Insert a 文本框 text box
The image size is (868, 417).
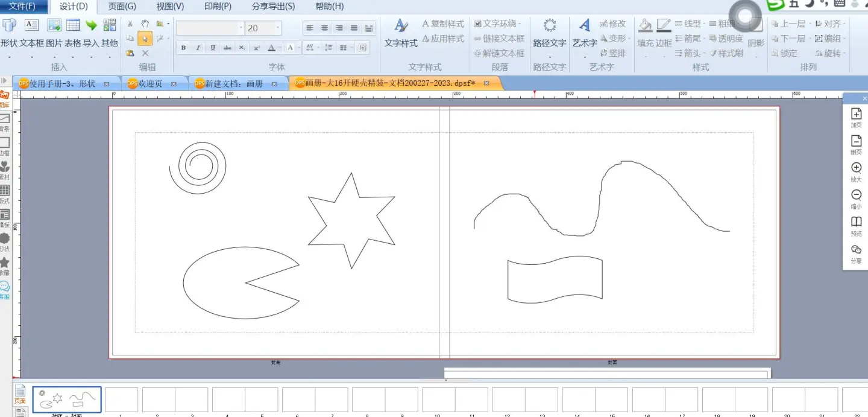(x=31, y=26)
